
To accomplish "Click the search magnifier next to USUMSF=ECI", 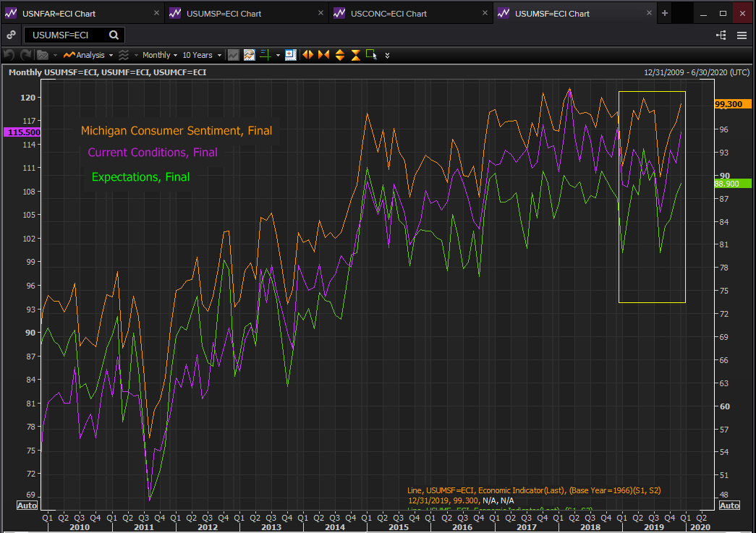I will click(x=114, y=35).
